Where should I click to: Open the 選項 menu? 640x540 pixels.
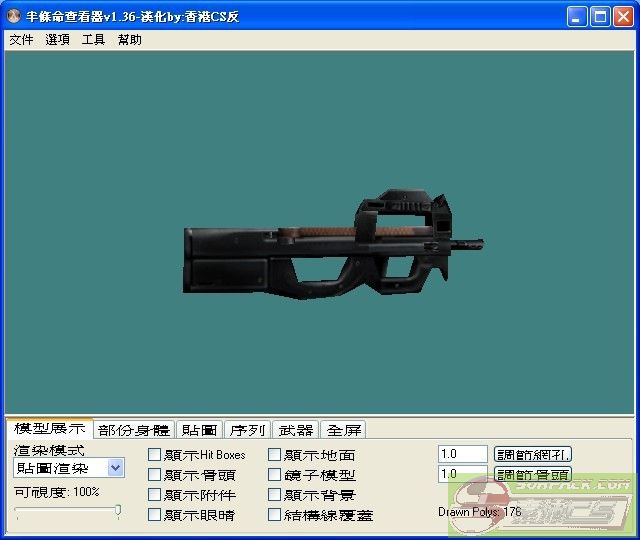58,40
